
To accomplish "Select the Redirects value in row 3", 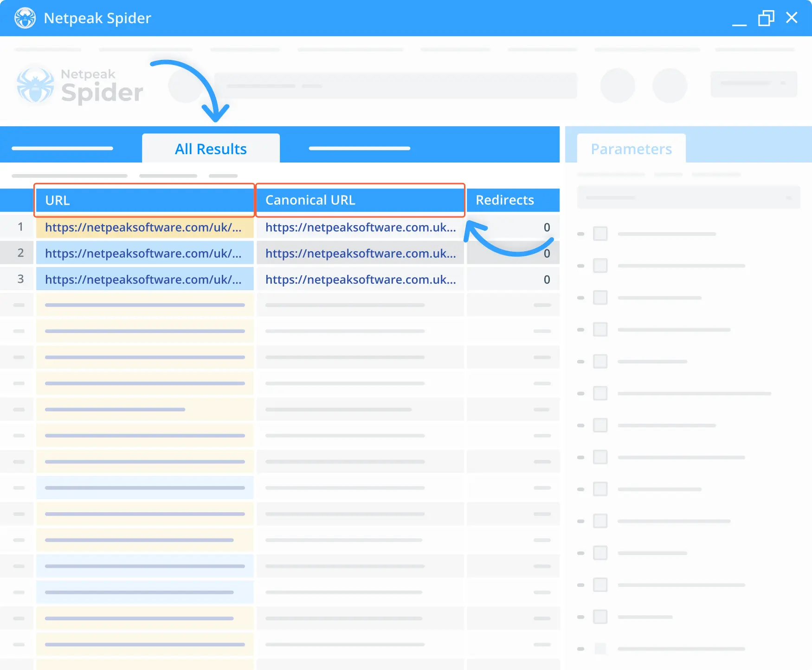I will coord(513,279).
